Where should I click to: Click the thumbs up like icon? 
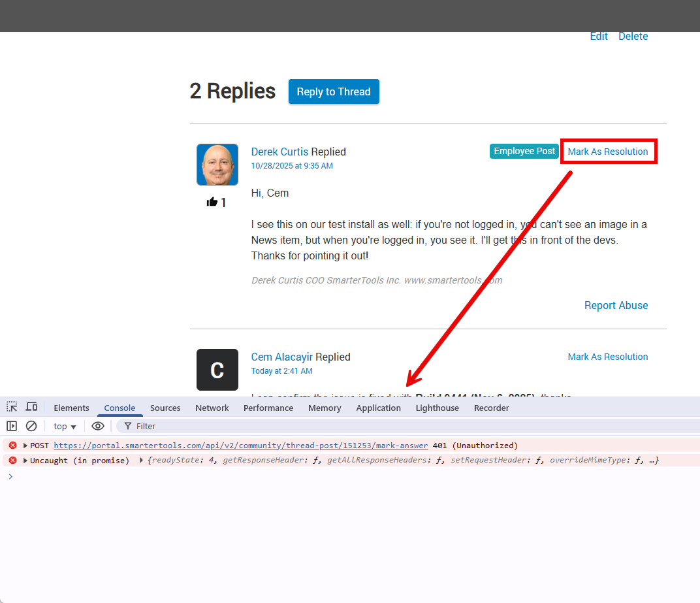212,203
